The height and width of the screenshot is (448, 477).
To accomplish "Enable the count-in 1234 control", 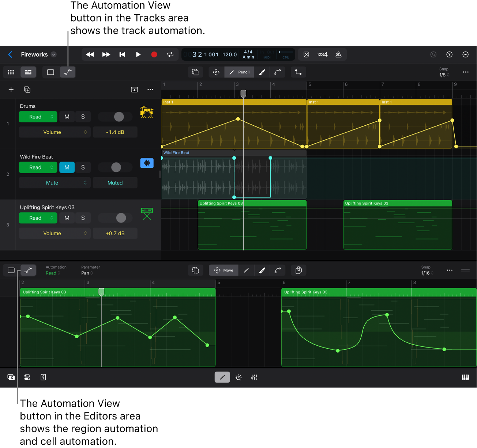I will click(x=322, y=54).
